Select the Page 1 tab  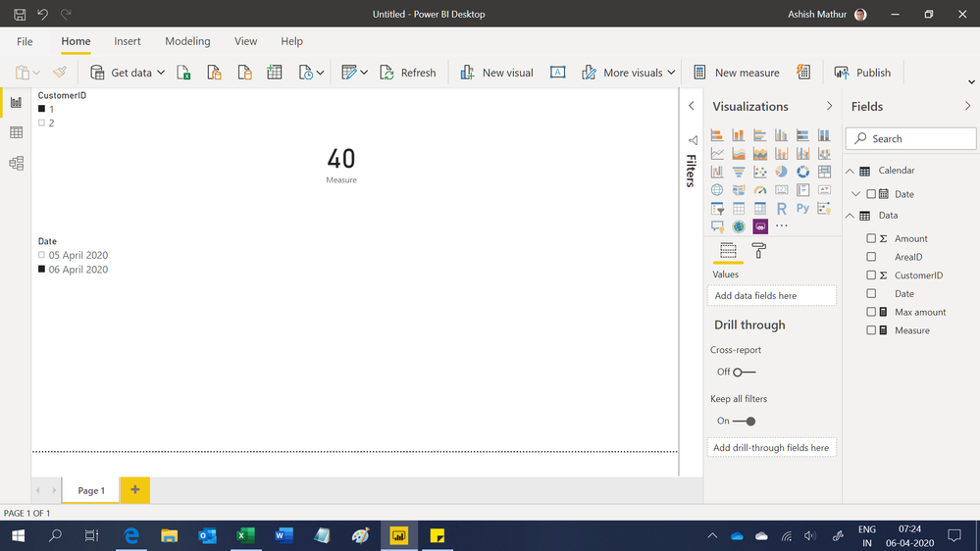pos(91,490)
